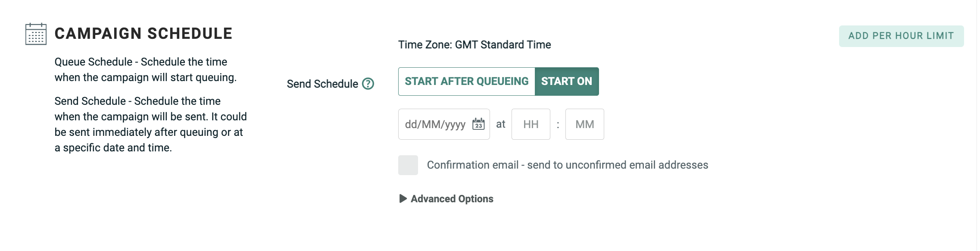Viewport: 980px width, 251px height.
Task: Click the colon separator between HH and MM
Action: 558,125
